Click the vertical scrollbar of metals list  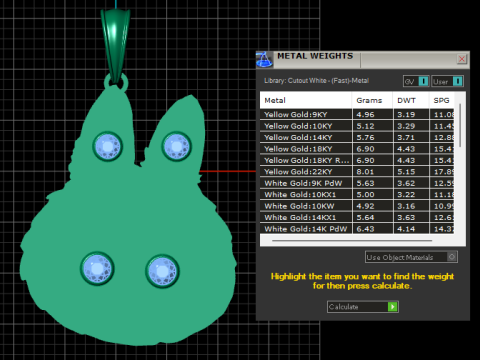point(460,125)
